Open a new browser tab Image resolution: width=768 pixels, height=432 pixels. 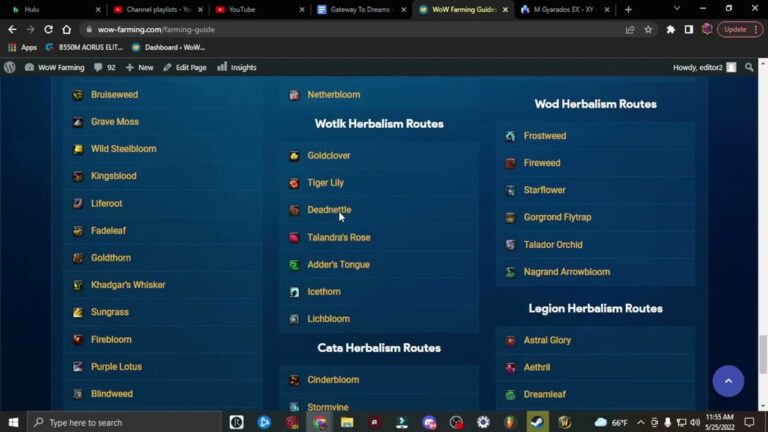pos(628,9)
